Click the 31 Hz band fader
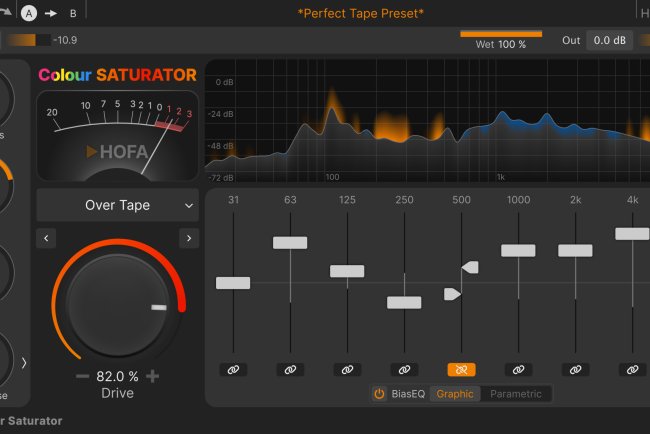 233,283
